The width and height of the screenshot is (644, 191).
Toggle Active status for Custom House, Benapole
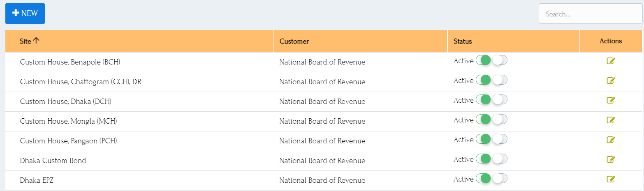[x=491, y=60]
